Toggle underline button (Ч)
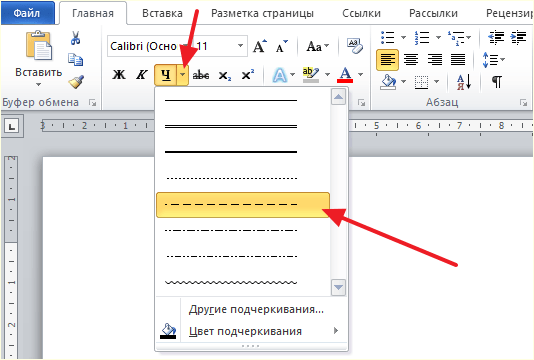 166,75
